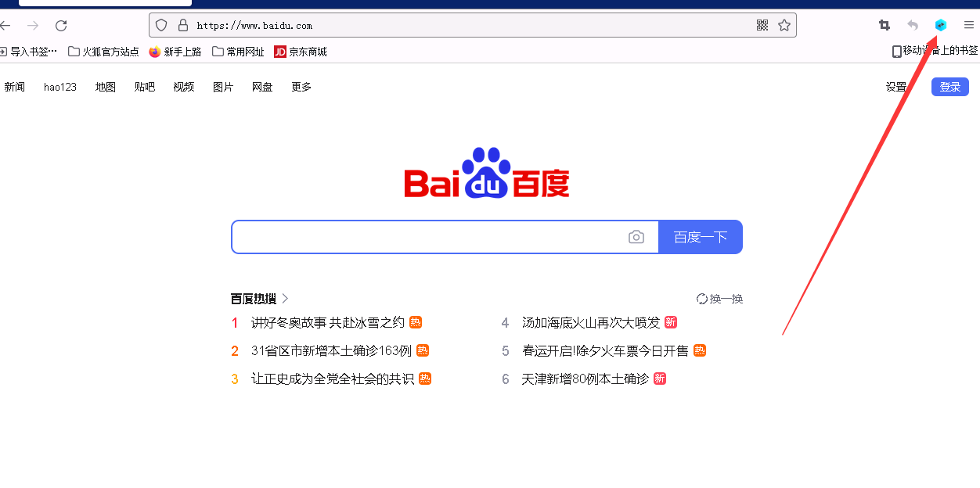Viewport: 980px width, 488px height.
Task: Open the blue cube extension icon
Action: [941, 25]
